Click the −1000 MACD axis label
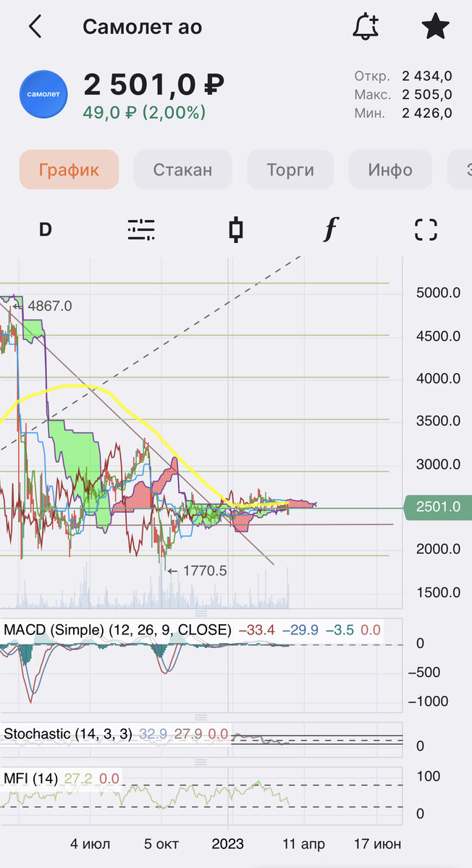472x868 pixels. click(x=429, y=702)
